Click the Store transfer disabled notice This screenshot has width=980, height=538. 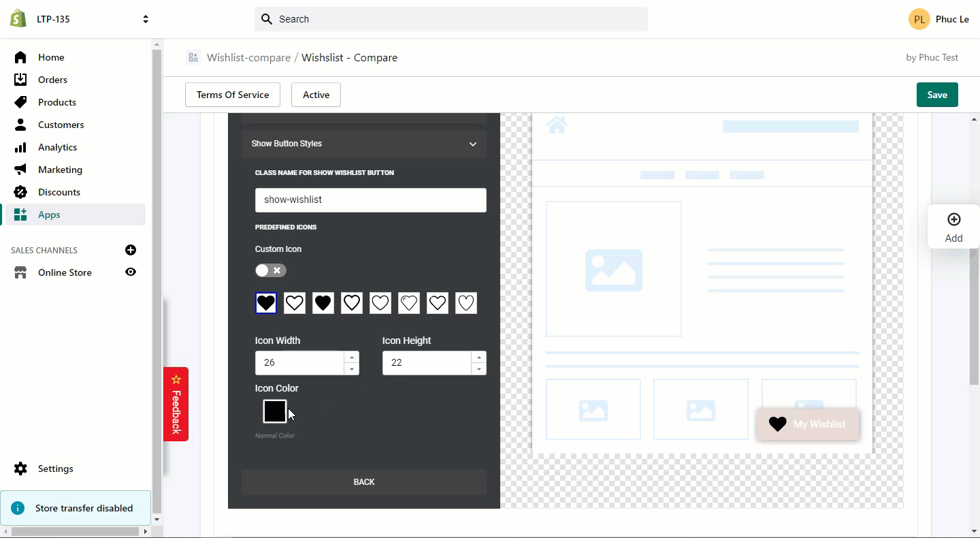coord(76,508)
